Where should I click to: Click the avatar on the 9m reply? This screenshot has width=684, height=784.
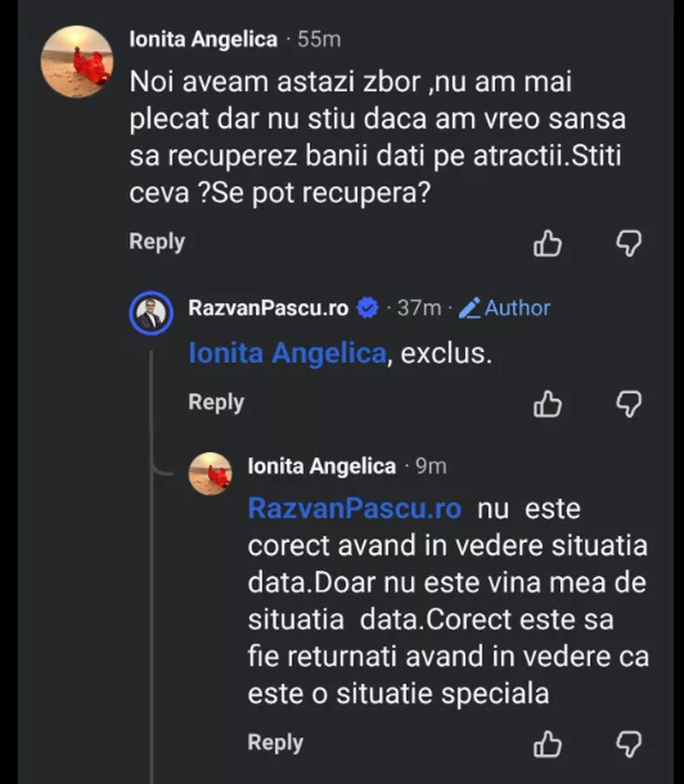[x=212, y=474]
